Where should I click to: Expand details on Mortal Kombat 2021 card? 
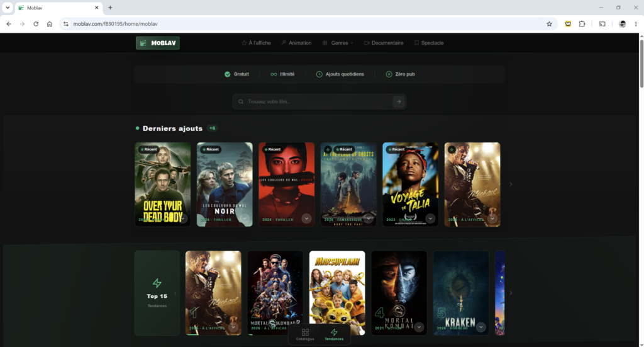pos(419,327)
